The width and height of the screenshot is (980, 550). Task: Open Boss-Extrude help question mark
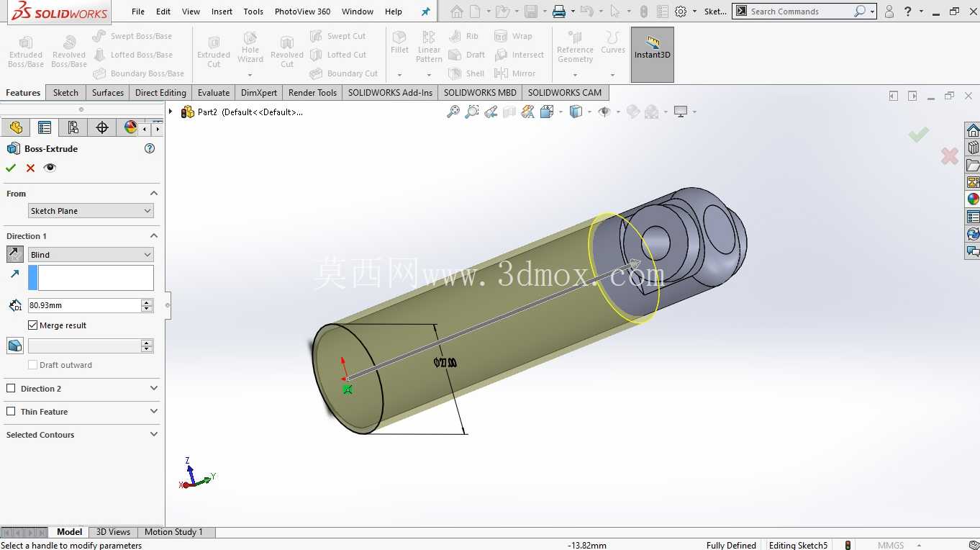click(150, 148)
